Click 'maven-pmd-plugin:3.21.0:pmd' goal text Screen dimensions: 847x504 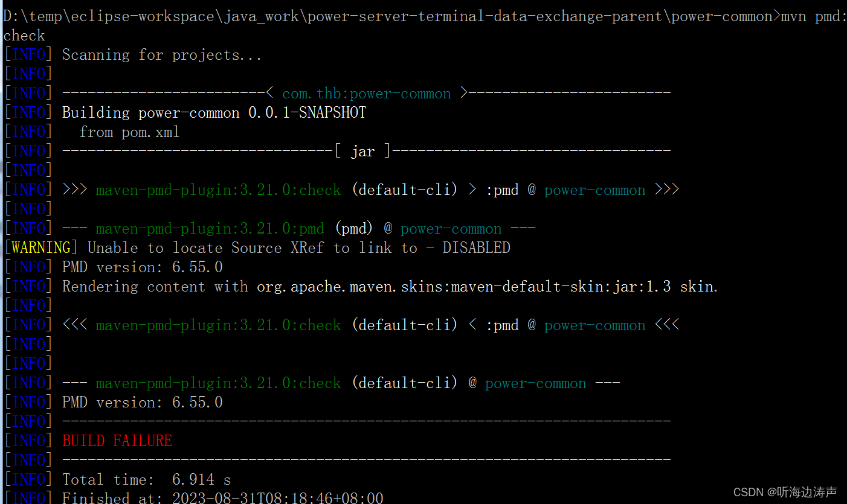(x=210, y=229)
